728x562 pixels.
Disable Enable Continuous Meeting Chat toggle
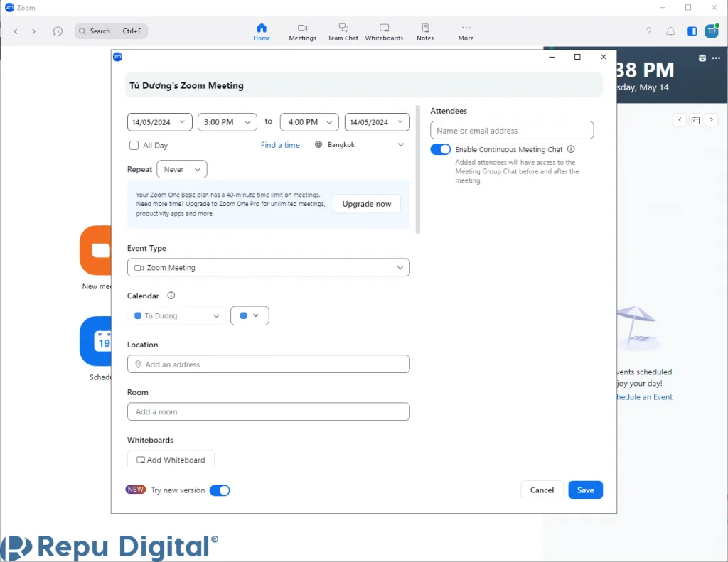coord(440,149)
